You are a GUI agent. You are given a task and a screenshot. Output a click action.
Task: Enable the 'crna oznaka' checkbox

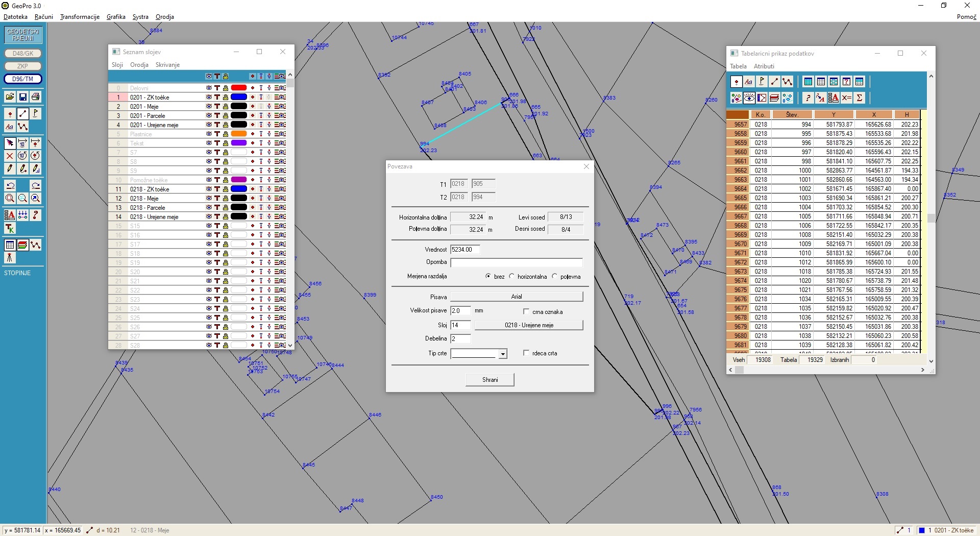coord(526,311)
